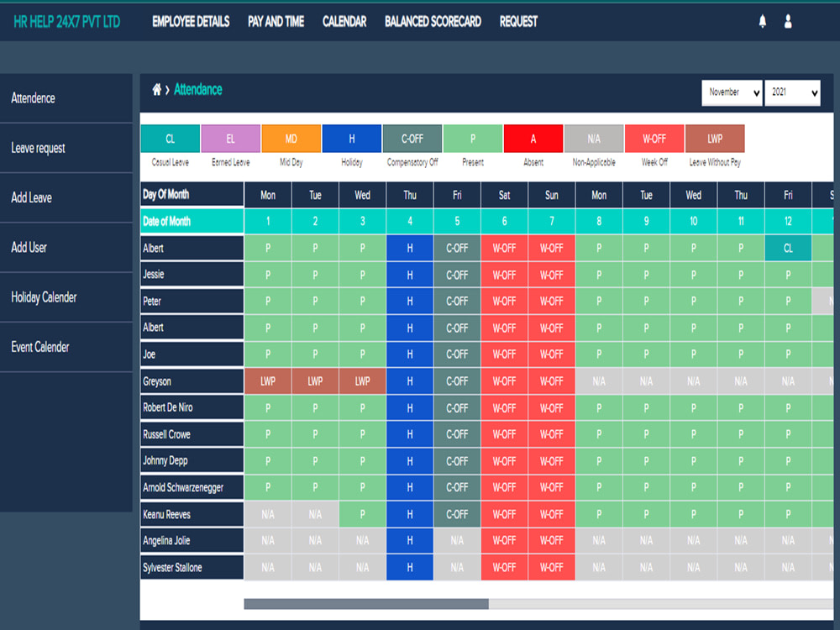Click the A Absent legend swatch
This screenshot has height=630, width=840.
(x=533, y=139)
